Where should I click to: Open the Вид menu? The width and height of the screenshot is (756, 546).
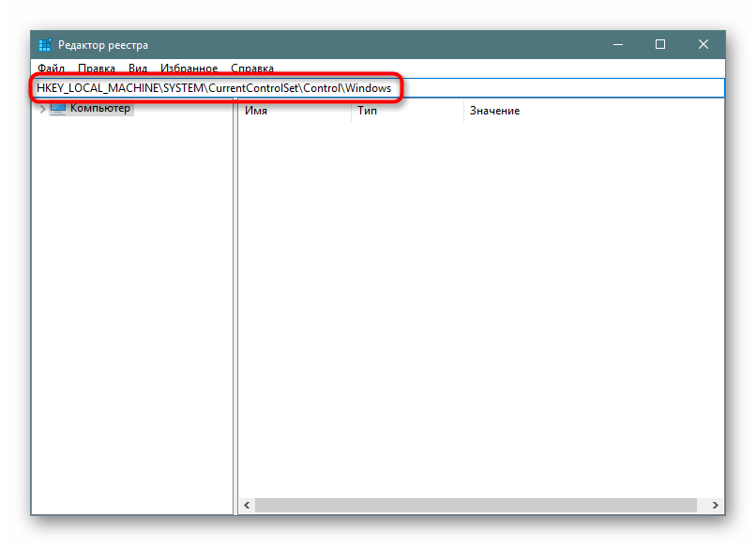point(138,68)
